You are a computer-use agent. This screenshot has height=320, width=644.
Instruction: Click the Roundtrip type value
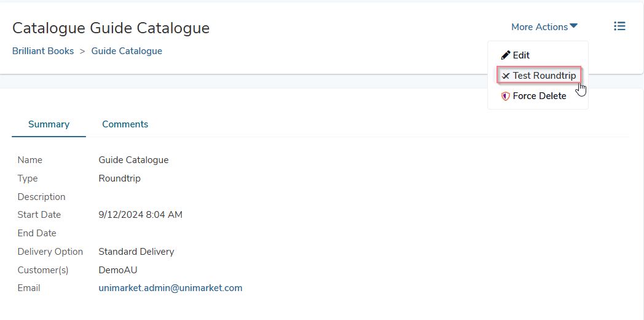119,178
